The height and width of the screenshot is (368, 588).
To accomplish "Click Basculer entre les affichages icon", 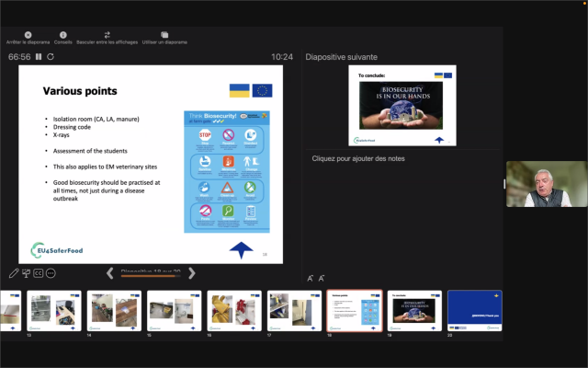I will tap(107, 35).
